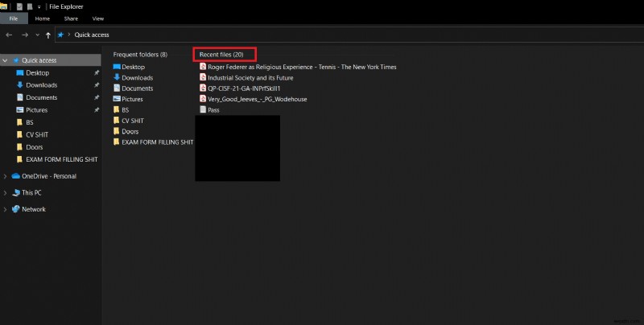This screenshot has width=644, height=325.
Task: Select Pictures folder icon in Frequent folders
Action: pyautogui.click(x=117, y=98)
